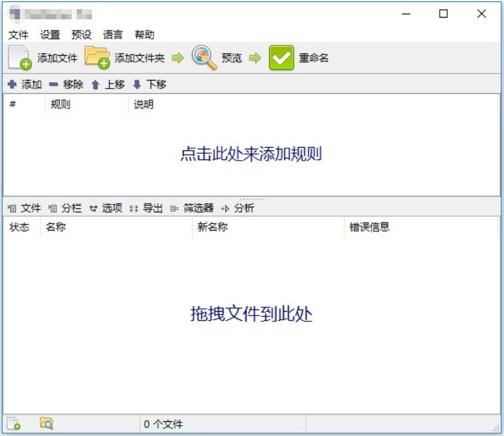Click 添加 plus icon in rules toolbar
Screen dimensions: 504x436
[12, 85]
